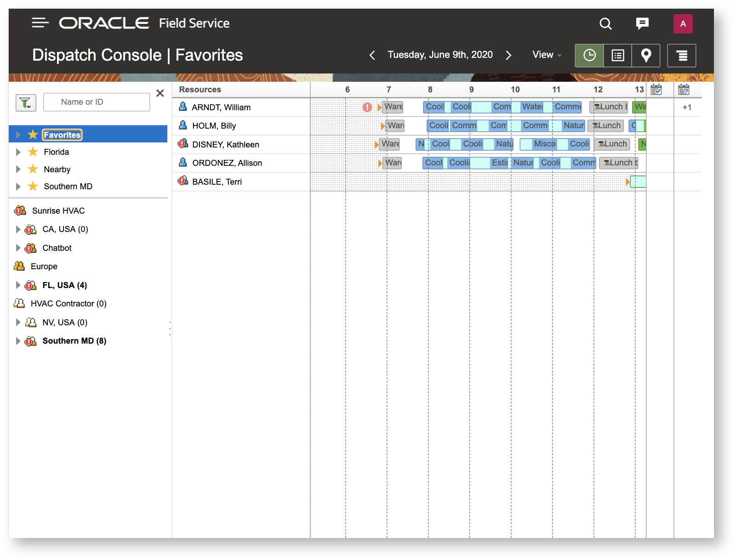Click the red alert icon in ARNDT's row
736x560 pixels.
pos(367,107)
